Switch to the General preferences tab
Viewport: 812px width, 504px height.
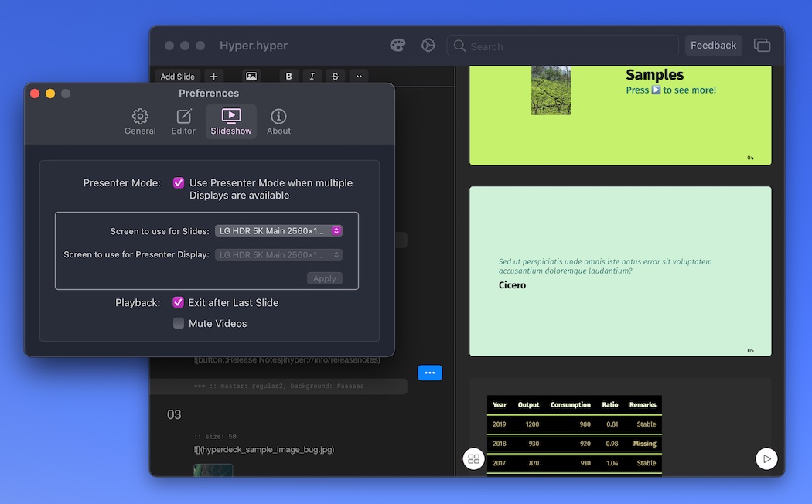point(140,122)
